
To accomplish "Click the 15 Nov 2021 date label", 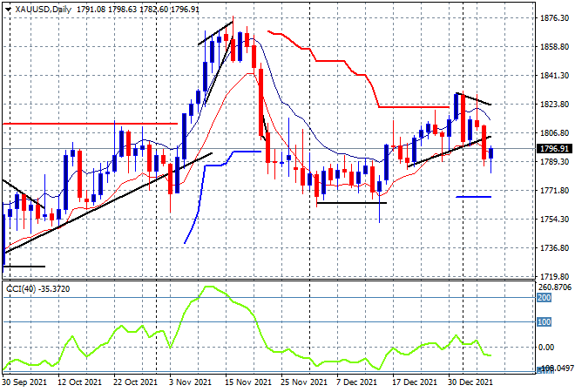I will pyautogui.click(x=248, y=382).
